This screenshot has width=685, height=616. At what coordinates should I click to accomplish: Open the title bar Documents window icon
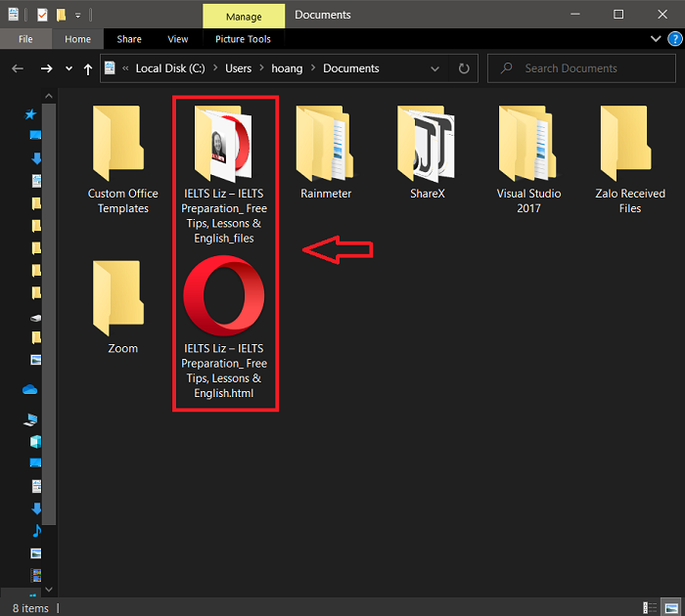click(x=14, y=15)
